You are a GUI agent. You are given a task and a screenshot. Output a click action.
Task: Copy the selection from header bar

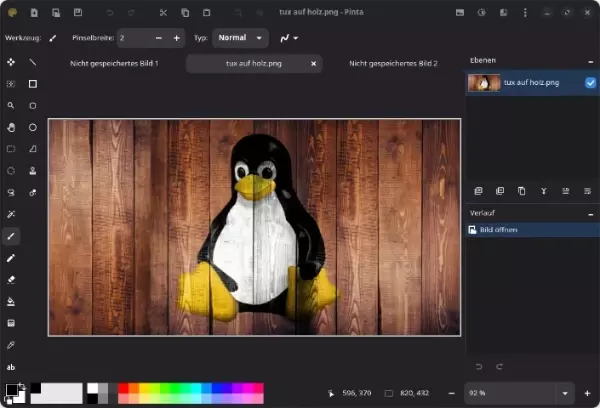coord(185,13)
